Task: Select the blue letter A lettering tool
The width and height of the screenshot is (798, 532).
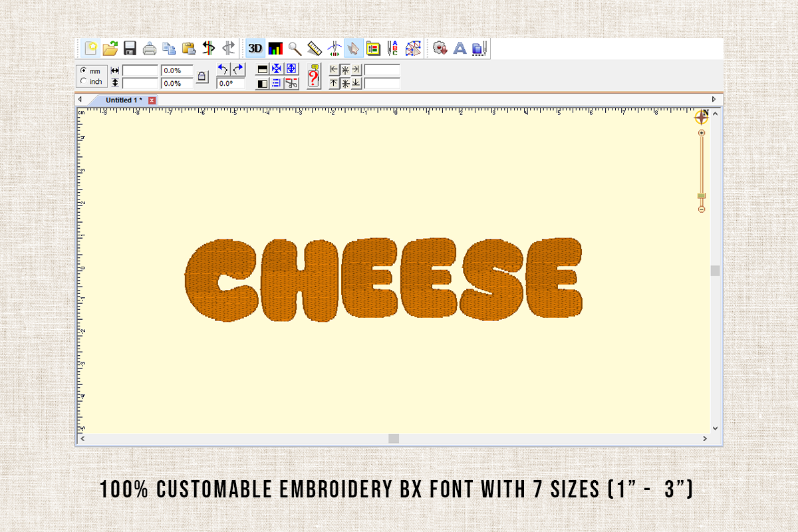Action: pyautogui.click(x=460, y=48)
